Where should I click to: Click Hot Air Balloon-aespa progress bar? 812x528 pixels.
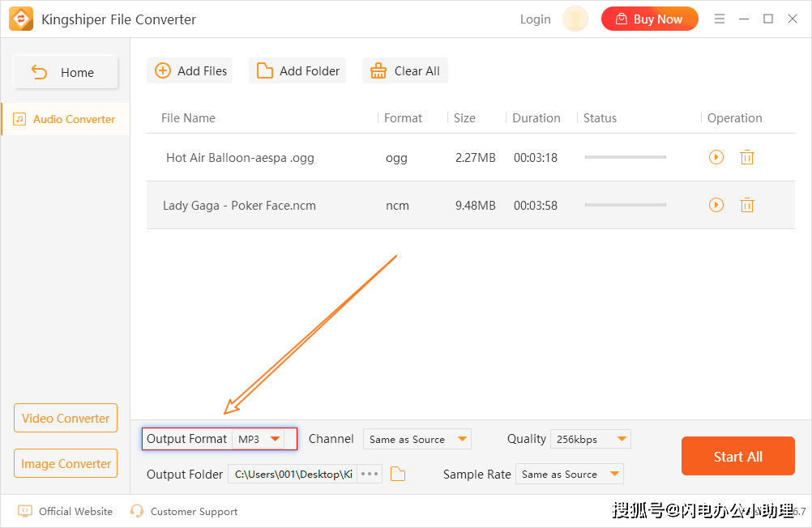click(x=625, y=157)
